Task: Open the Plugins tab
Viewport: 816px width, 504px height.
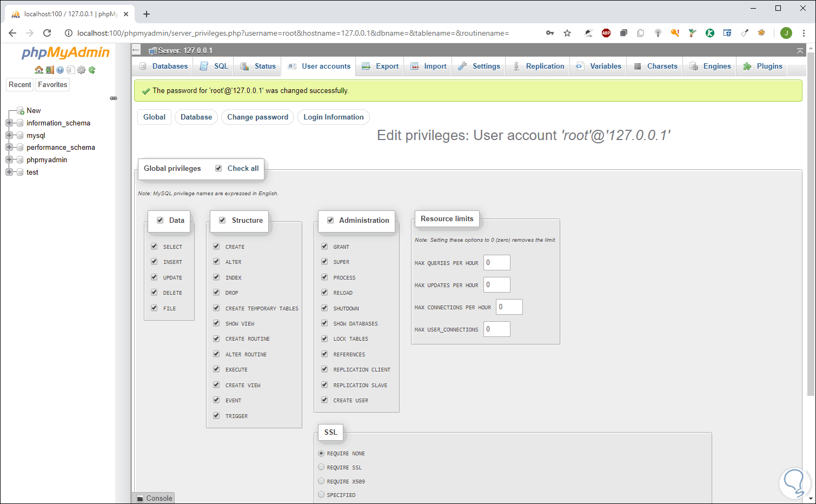Action: point(763,66)
